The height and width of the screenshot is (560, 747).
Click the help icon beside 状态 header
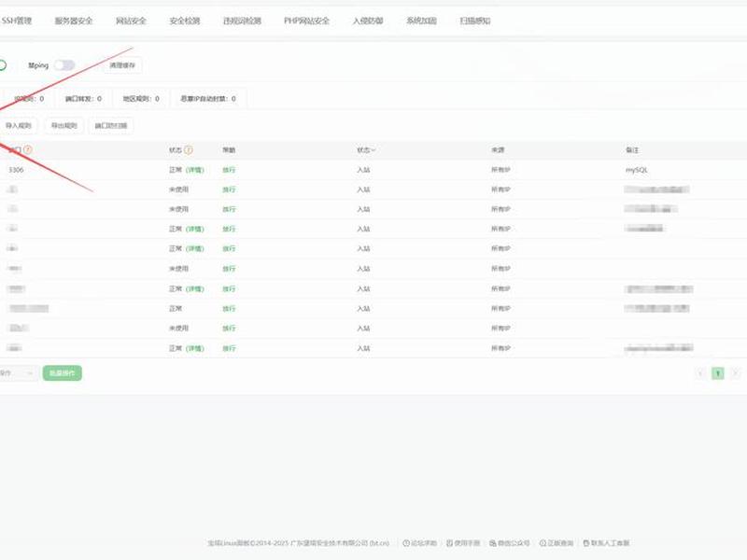click(x=189, y=150)
